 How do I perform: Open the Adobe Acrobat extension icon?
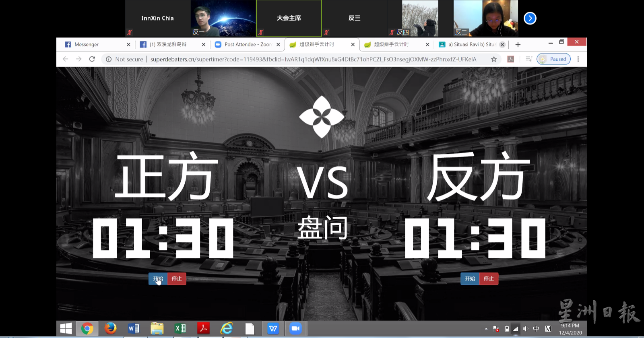pyautogui.click(x=510, y=59)
